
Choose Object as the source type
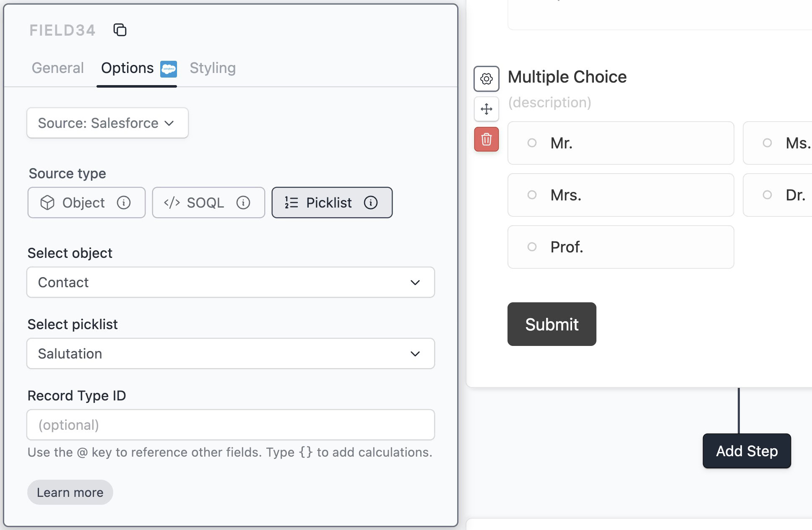click(86, 203)
